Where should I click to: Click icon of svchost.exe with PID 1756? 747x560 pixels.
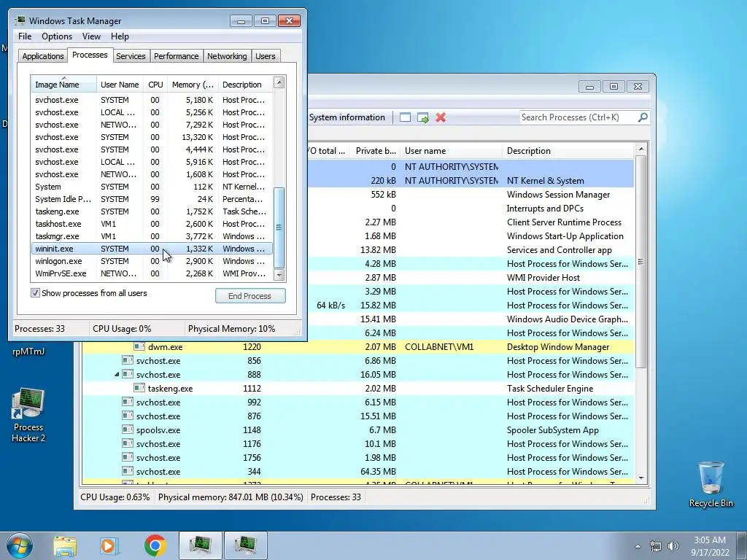[x=127, y=457]
